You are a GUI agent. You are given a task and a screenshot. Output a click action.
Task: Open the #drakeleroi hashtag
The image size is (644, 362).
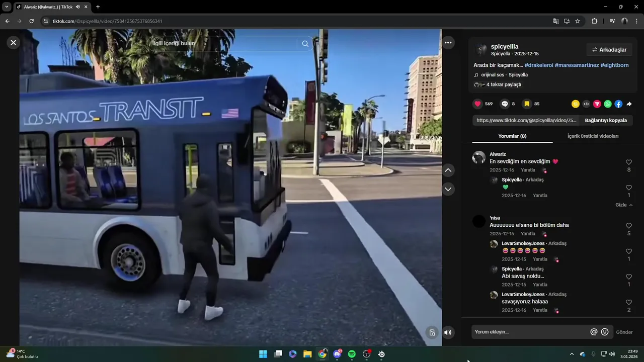(539, 65)
